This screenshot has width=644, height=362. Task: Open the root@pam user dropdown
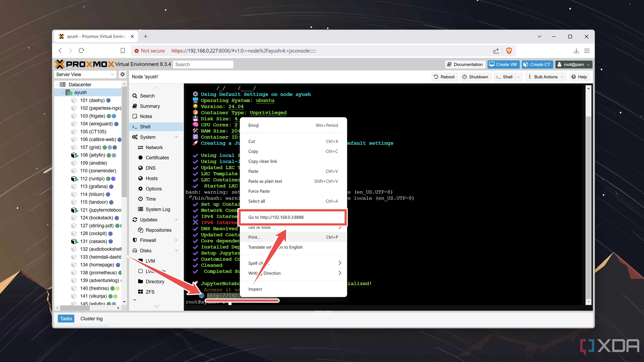coord(574,65)
